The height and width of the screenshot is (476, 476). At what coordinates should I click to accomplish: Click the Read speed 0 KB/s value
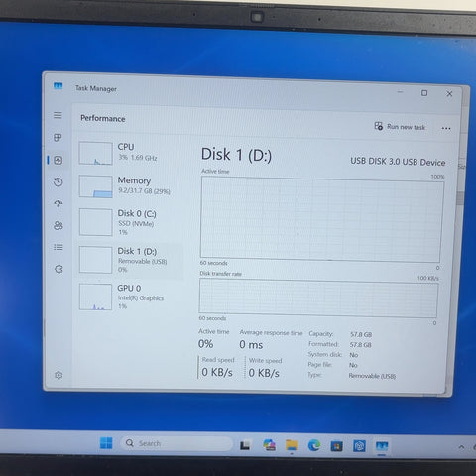[217, 372]
